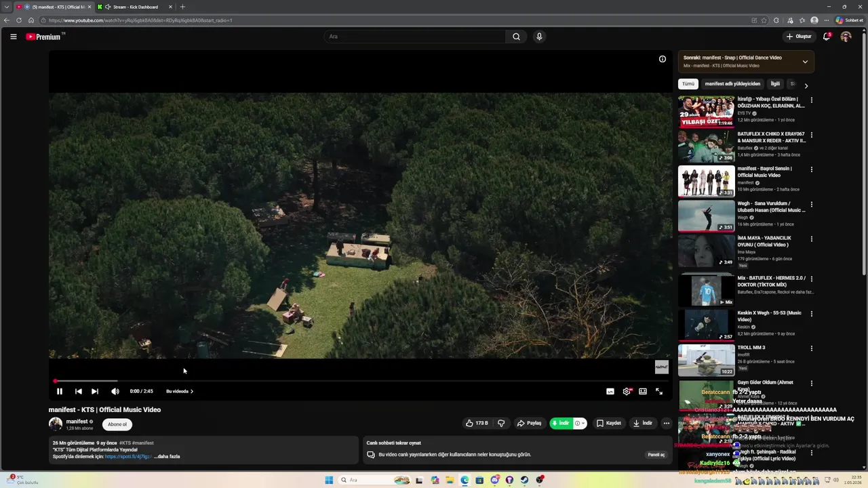Select manifest adlı yükleyiciden chip

(732, 84)
